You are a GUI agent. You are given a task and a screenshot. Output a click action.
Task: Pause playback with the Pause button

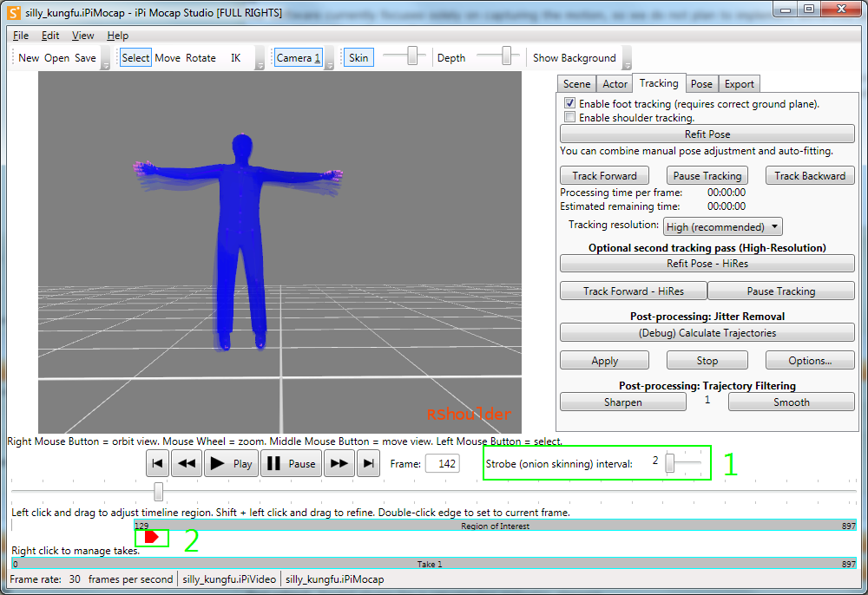click(291, 463)
